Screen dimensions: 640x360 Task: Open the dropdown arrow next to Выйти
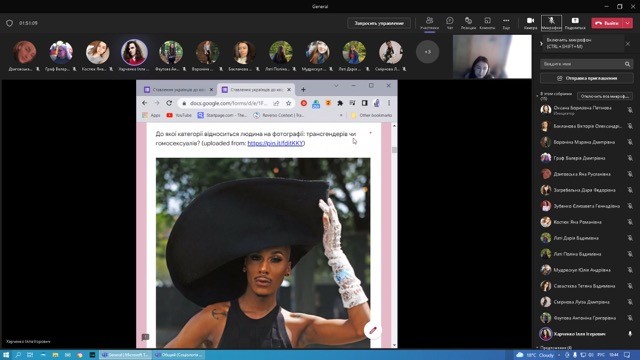coord(628,23)
